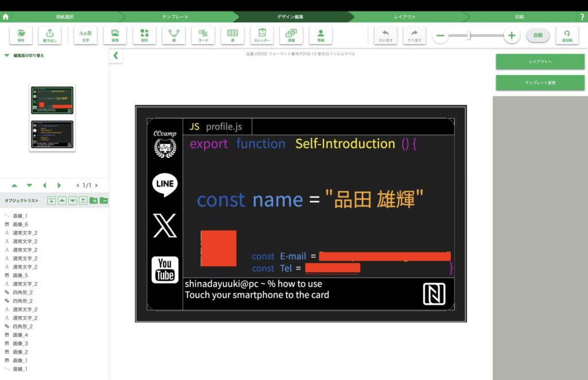Go to the テンプレート step tab

pos(176,17)
